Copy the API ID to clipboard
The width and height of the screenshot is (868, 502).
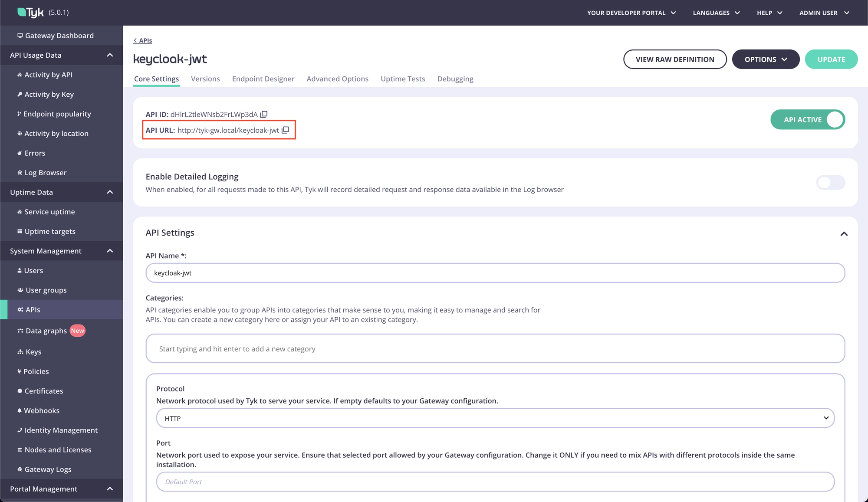[264, 115]
